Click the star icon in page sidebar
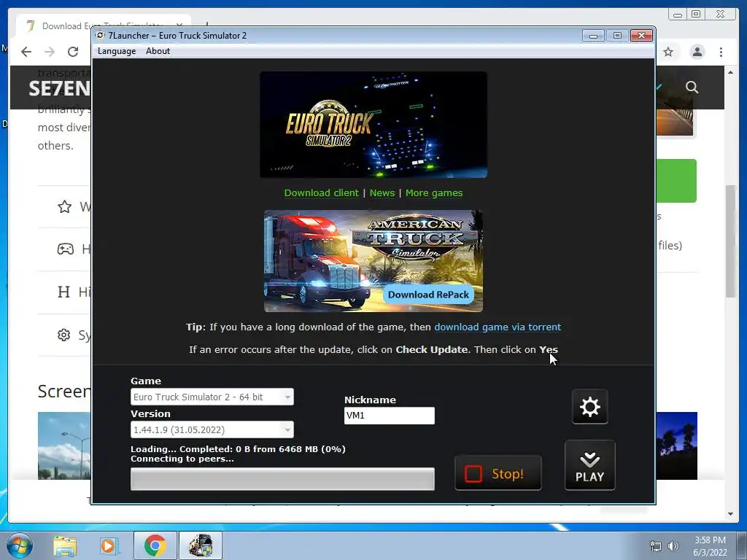Viewport: 747px width, 560px height. (64, 206)
